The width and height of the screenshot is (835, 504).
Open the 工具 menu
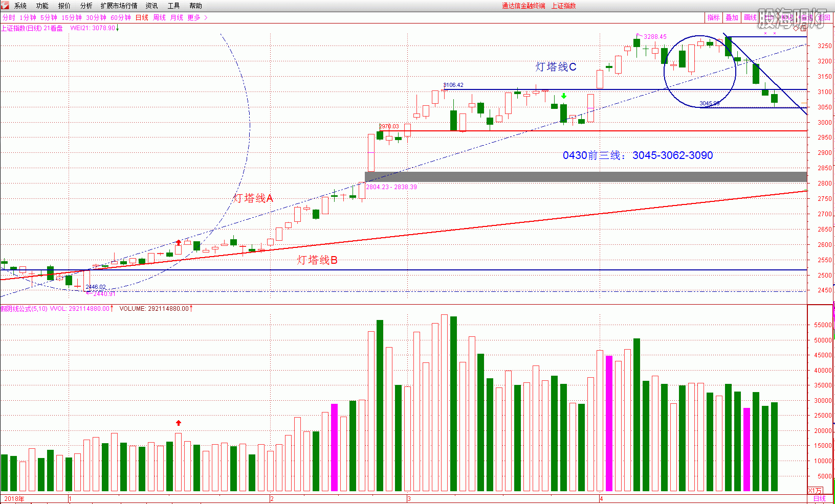point(174,6)
